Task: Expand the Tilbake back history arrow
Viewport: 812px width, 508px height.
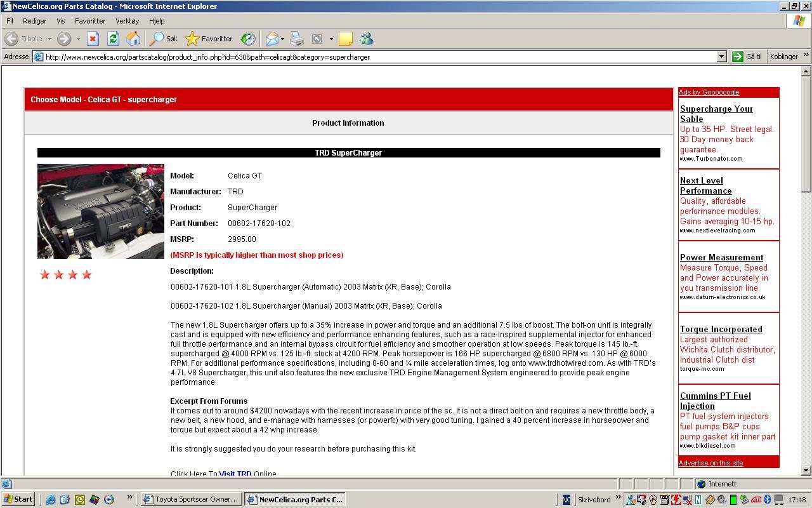Action: 49,39
